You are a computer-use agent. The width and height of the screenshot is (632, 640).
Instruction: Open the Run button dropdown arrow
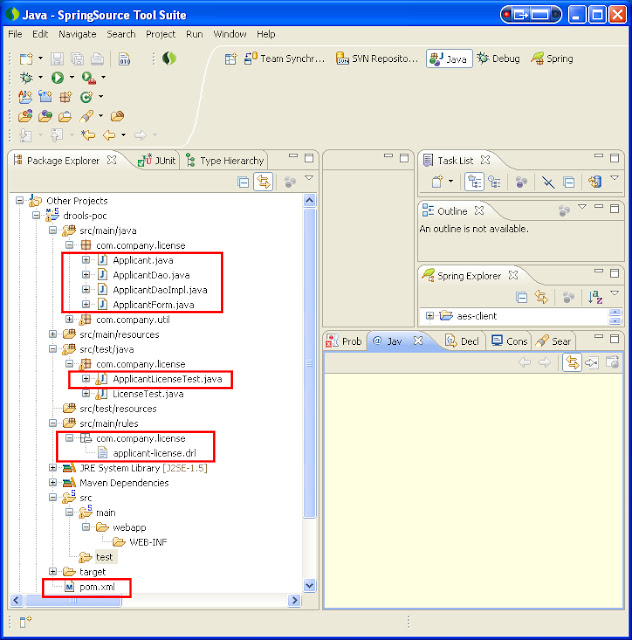click(x=71, y=77)
